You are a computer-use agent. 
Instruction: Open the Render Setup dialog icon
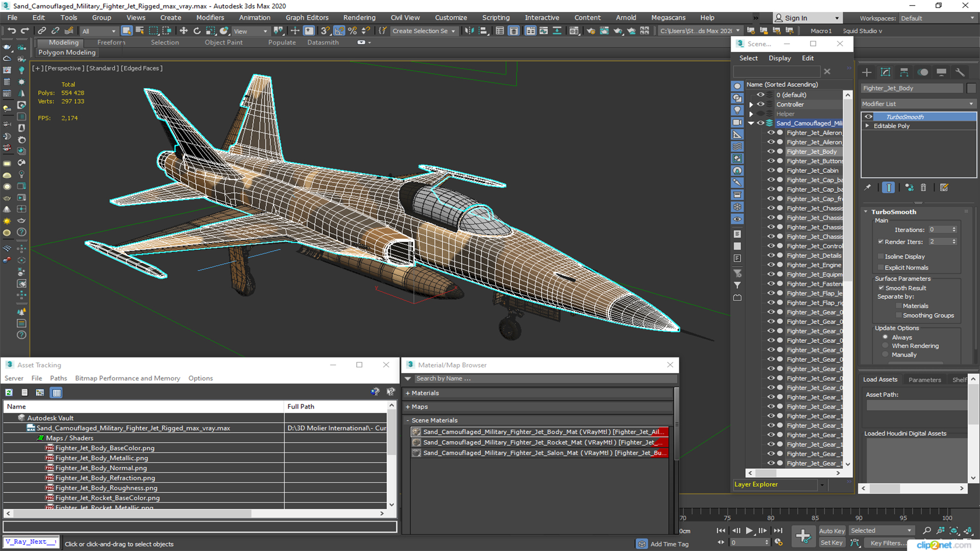click(x=591, y=31)
